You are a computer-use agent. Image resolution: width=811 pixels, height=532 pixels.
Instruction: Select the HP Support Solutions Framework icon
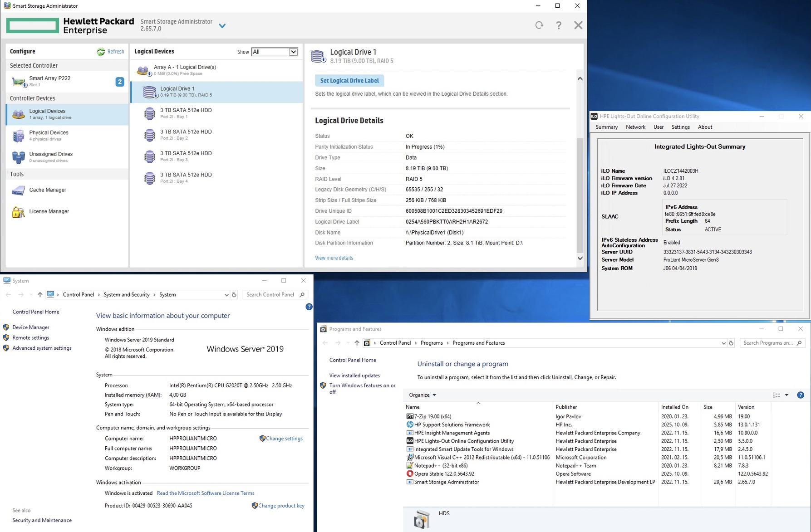pyautogui.click(x=410, y=425)
